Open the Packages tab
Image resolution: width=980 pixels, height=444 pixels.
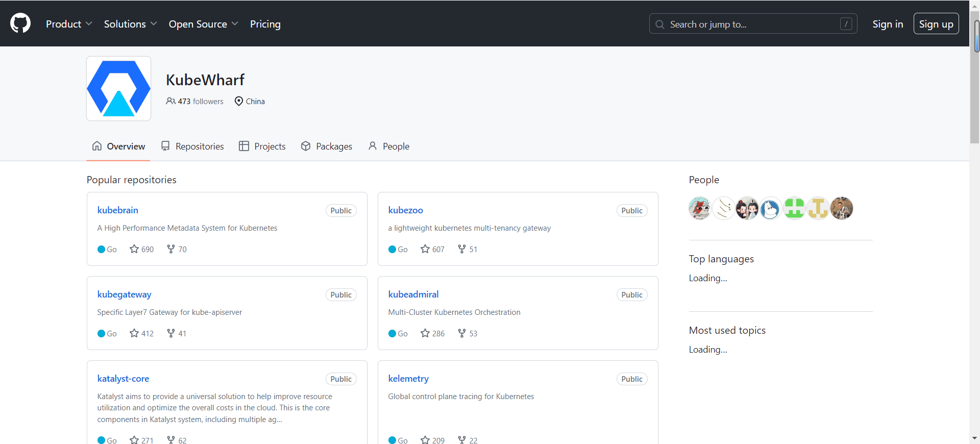tap(327, 146)
